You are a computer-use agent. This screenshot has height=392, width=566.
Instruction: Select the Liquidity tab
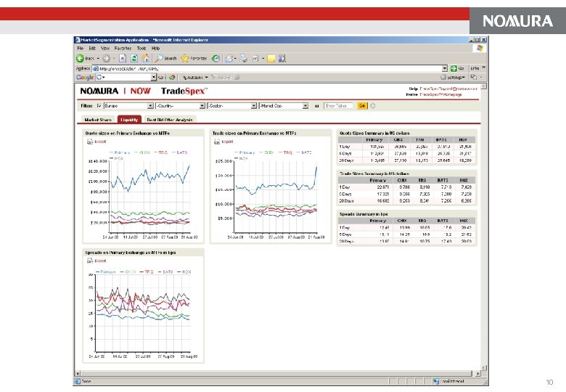[129, 120]
